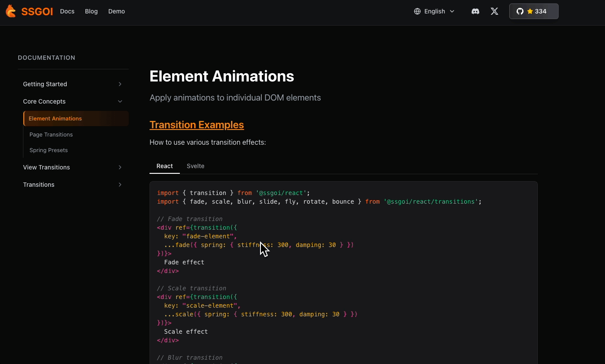Image resolution: width=605 pixels, height=364 pixels.
Task: Click the '// Blur transition' comment
Action: [x=190, y=357]
